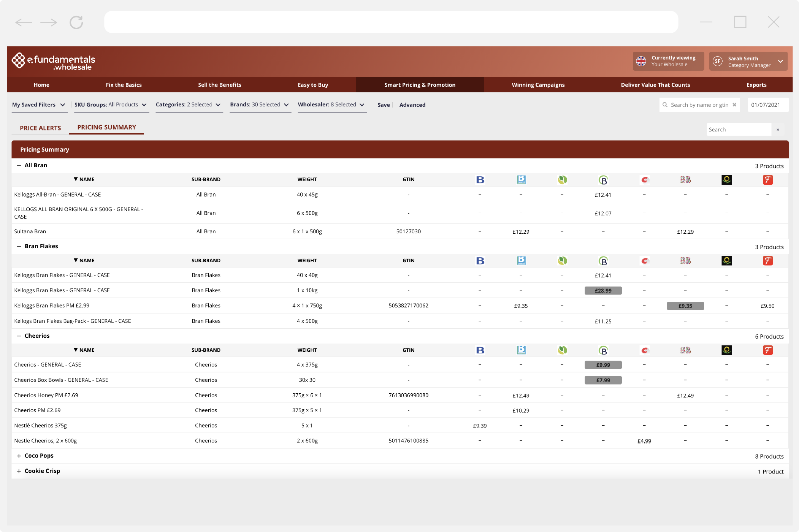This screenshot has height=532, width=799.
Task: Click the UK flag icon
Action: coord(641,61)
